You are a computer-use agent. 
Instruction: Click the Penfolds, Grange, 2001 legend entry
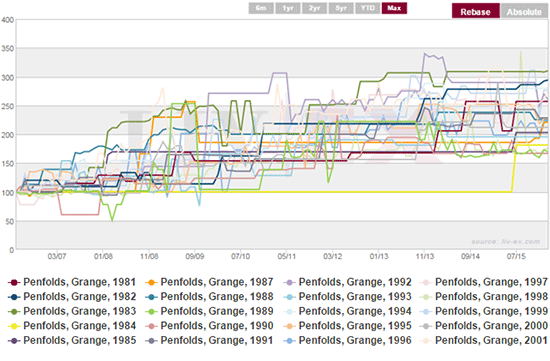484,340
